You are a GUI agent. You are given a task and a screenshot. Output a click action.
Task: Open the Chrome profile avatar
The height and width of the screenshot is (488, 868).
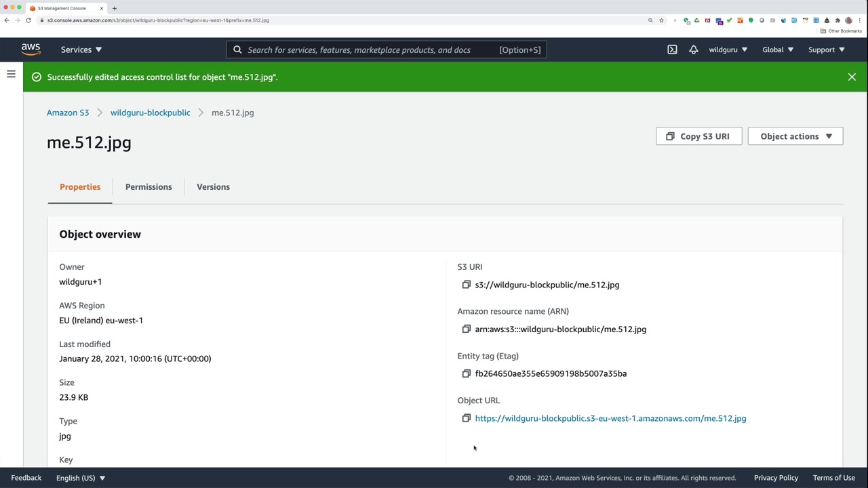848,20
